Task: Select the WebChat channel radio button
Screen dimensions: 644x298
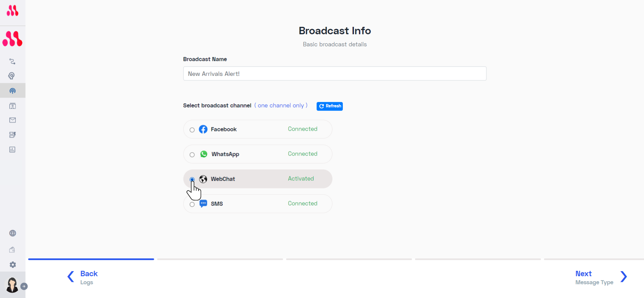Action: pos(192,179)
